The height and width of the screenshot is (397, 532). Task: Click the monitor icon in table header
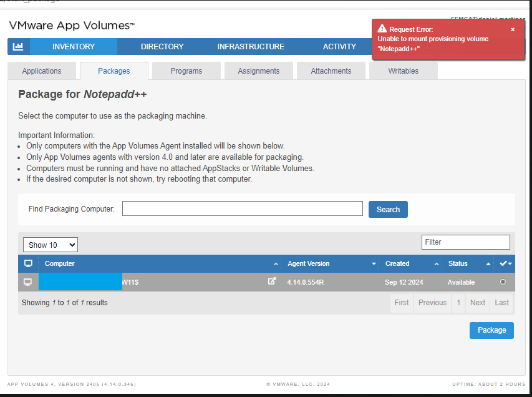pyautogui.click(x=28, y=263)
